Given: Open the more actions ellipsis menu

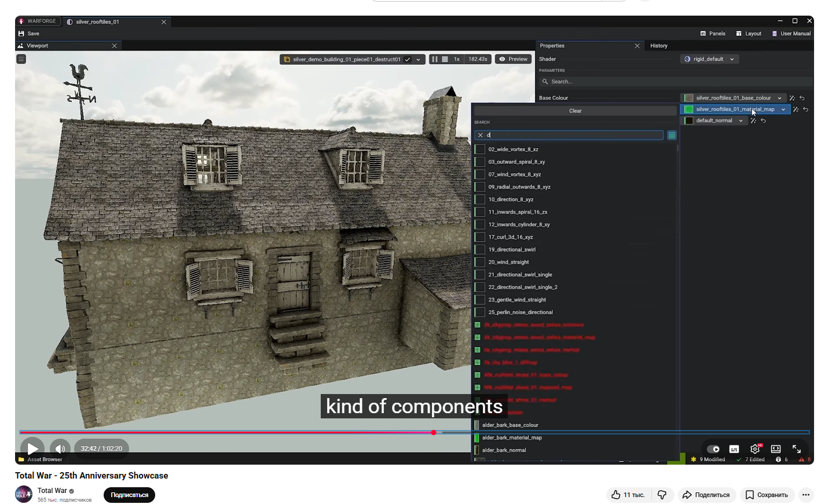Looking at the screenshot, I should 806,495.
